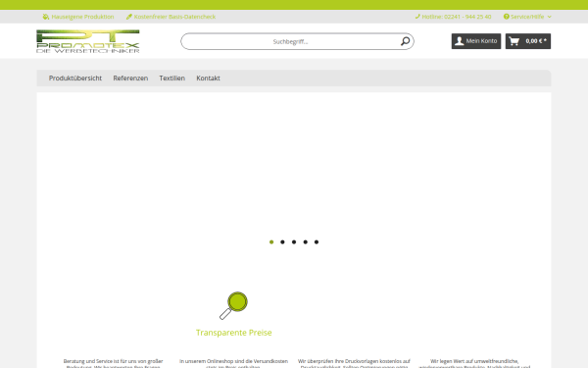The width and height of the screenshot is (588, 368).
Task: Click the search magnifier icon
Action: [x=405, y=41]
